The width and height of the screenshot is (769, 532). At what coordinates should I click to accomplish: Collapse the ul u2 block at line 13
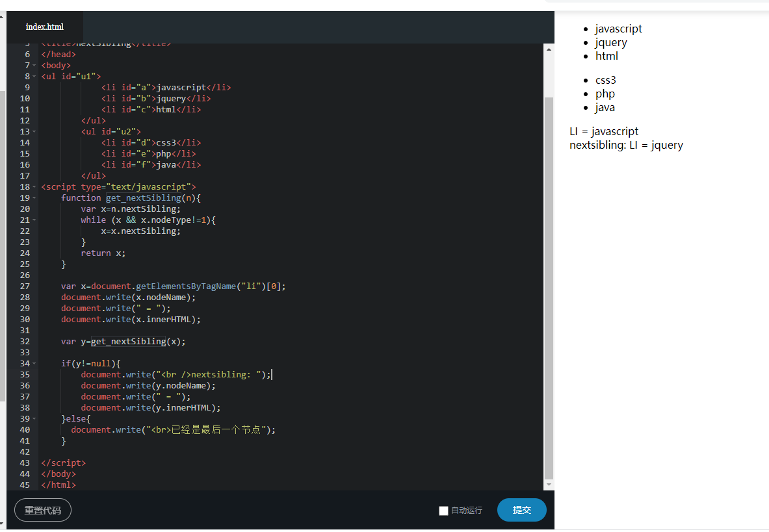tap(34, 131)
